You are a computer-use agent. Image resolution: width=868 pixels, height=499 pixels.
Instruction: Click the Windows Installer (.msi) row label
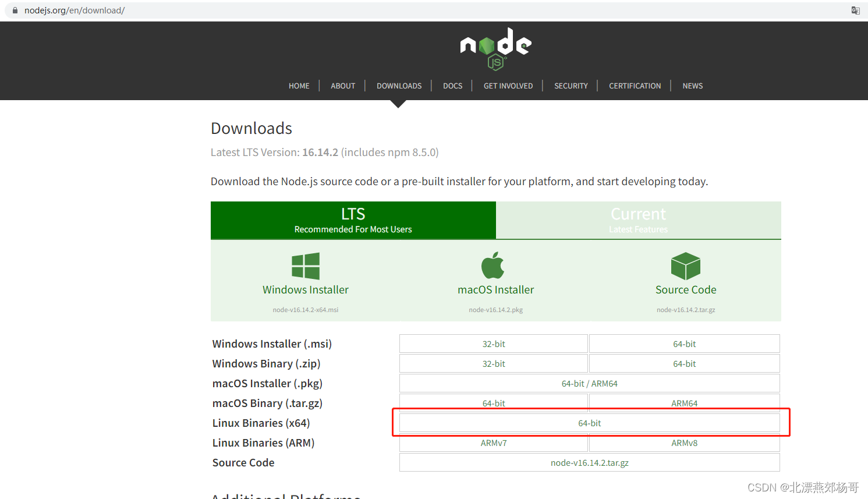pos(272,344)
